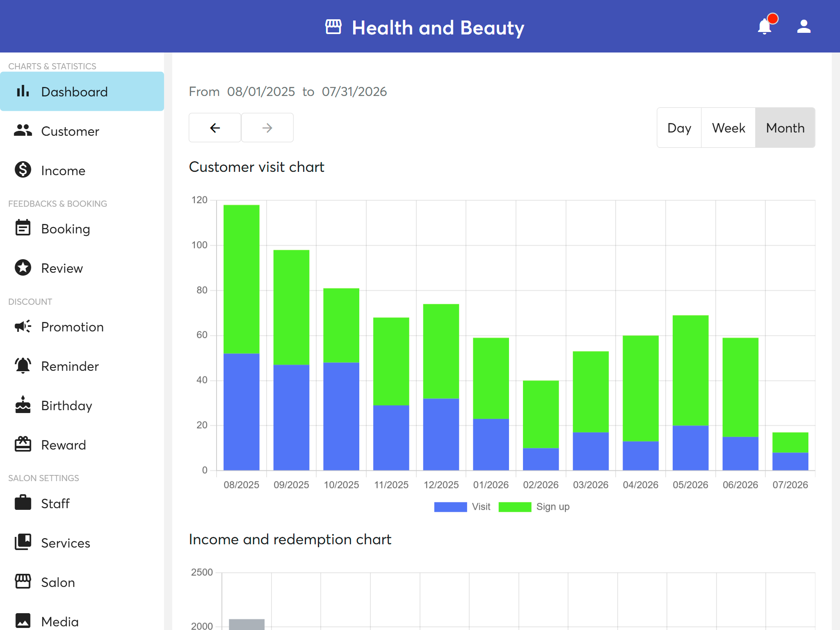Click the start date 08/01/2025

click(x=261, y=91)
